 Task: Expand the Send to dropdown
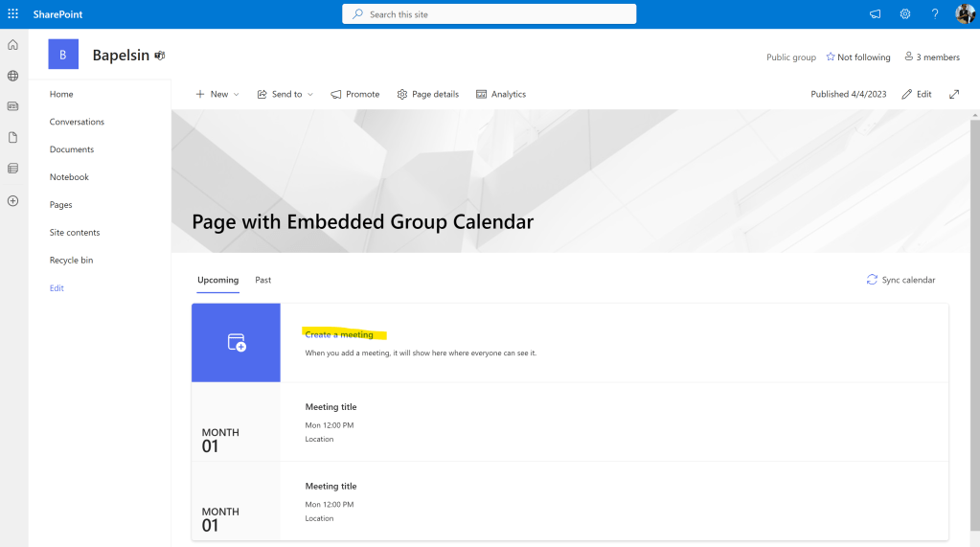click(x=285, y=94)
